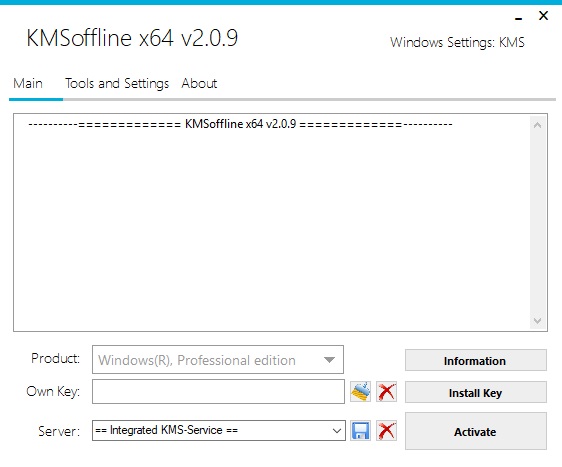This screenshot has height=467, width=562.
Task: Click the Integrated KMS-Service text in Server field
Action: click(167, 430)
